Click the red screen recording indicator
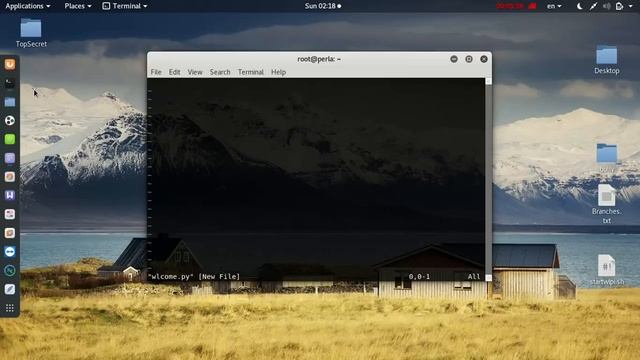Image resolution: width=640 pixels, height=360 pixels. [x=516, y=6]
